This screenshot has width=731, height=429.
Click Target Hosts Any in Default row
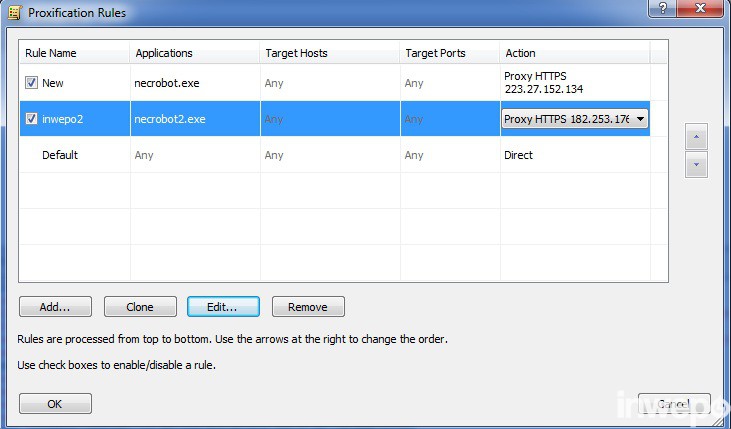click(x=274, y=155)
